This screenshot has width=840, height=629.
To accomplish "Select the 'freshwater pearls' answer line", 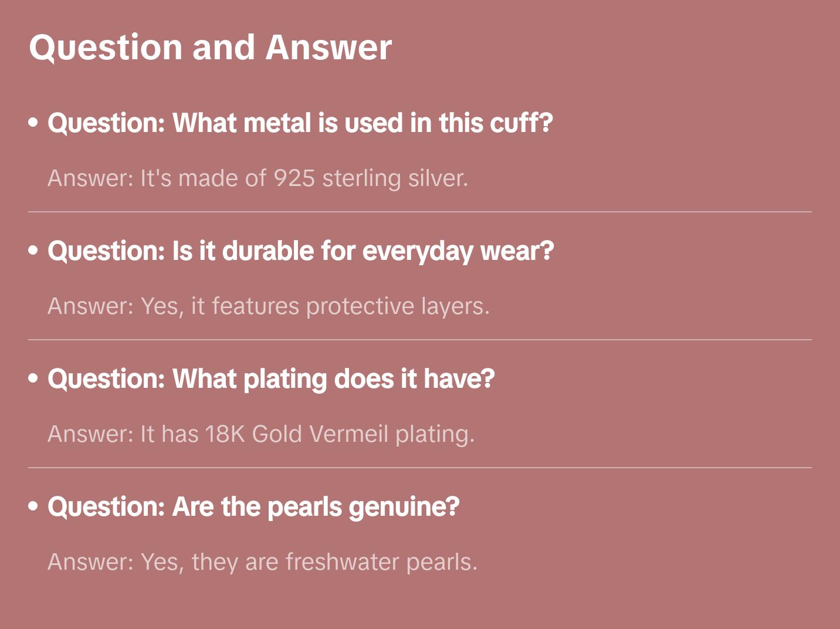I will (x=262, y=562).
